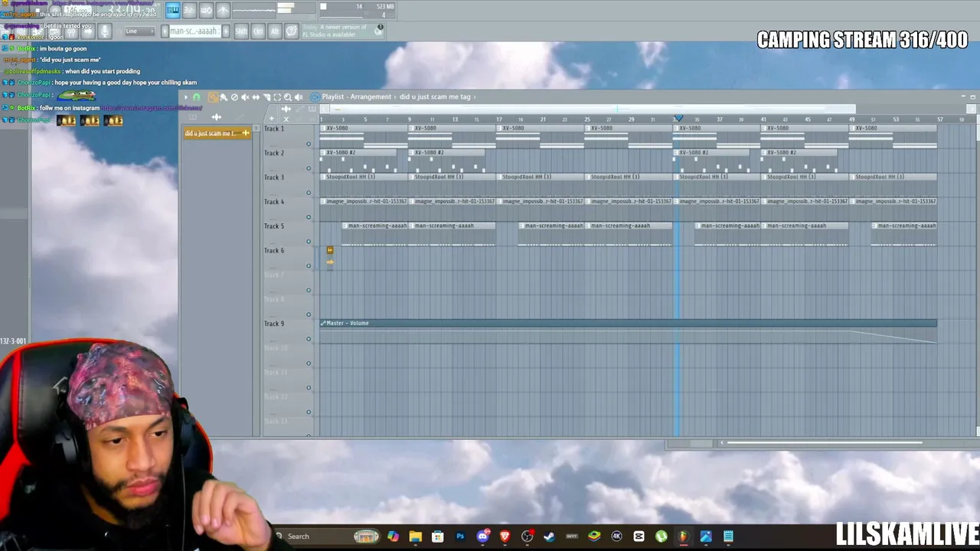Select the playlist Playback speaker tool
This screenshot has height=551, width=980.
(x=299, y=97)
